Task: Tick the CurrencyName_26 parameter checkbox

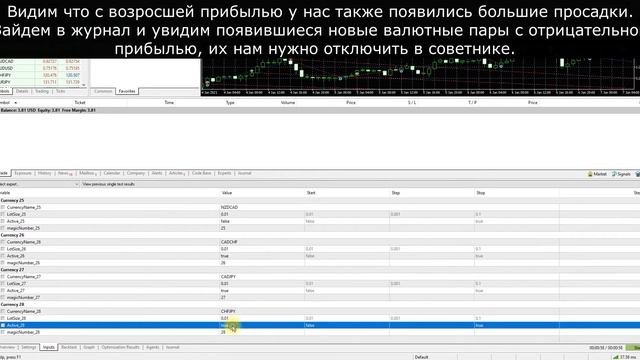Action: pyautogui.click(x=3, y=242)
